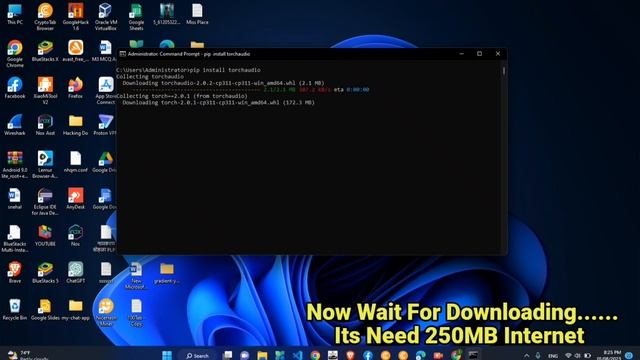Maximize the Command Prompt window
Image resolution: width=640 pixels, height=360 pixels.
(x=480, y=54)
